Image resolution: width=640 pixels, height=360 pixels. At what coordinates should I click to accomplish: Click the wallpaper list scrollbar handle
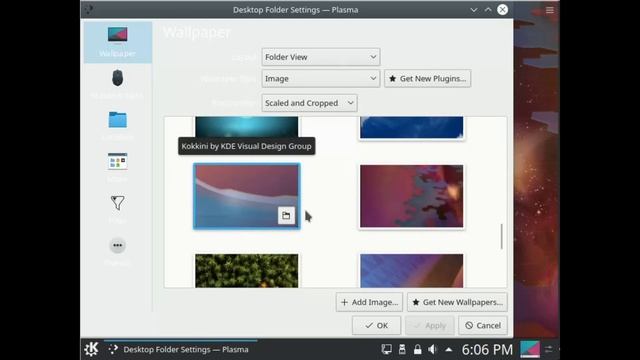click(502, 236)
